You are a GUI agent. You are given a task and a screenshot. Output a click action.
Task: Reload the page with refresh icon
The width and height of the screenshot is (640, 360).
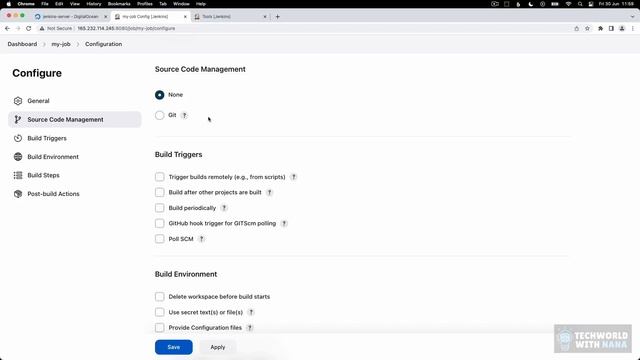click(29, 29)
